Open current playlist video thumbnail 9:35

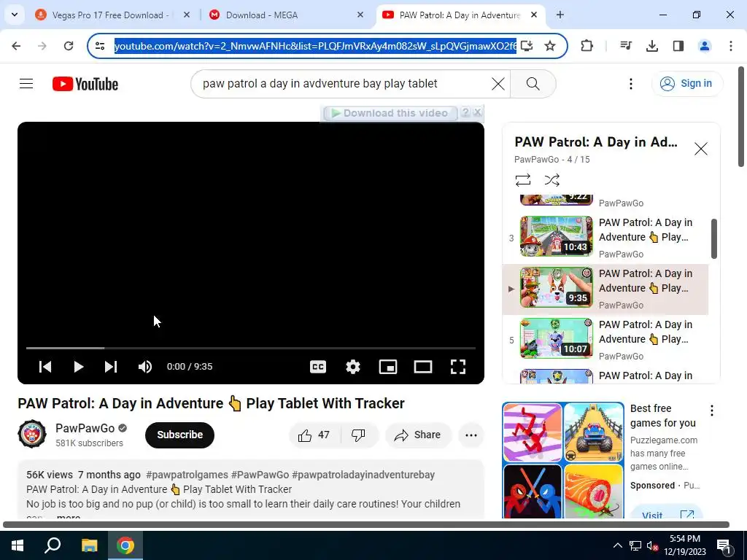tap(557, 287)
